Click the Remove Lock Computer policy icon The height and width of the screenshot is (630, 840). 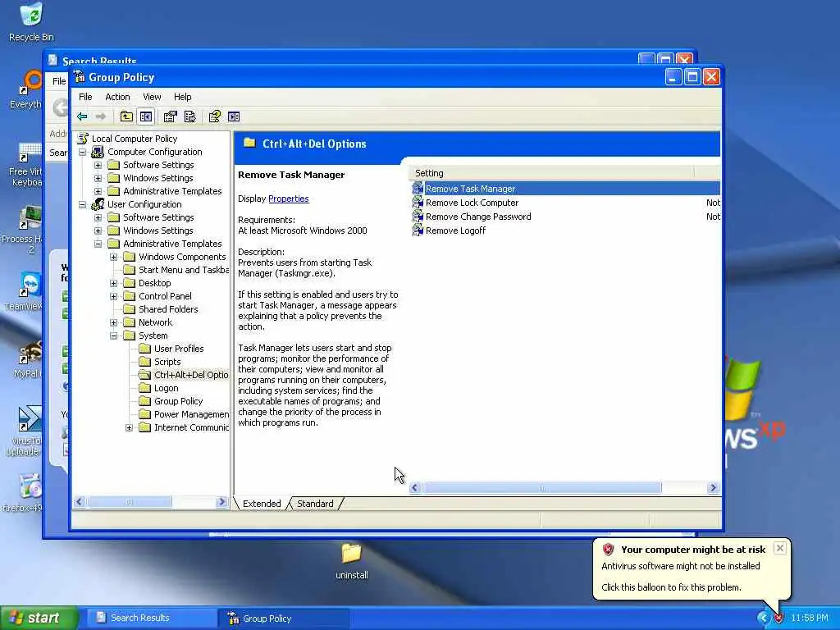tap(418, 203)
